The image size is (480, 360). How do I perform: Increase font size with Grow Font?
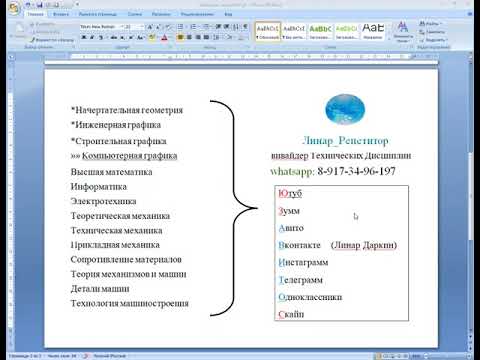[x=150, y=27]
